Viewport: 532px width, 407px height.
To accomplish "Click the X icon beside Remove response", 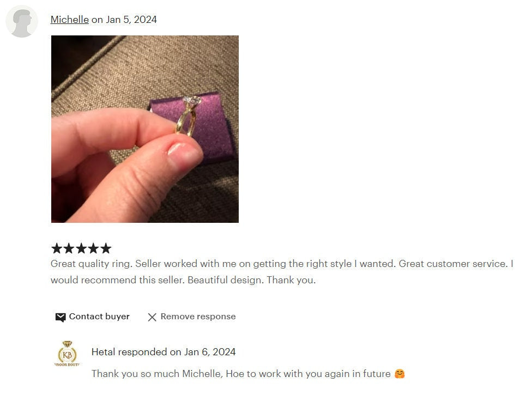I will pos(152,317).
